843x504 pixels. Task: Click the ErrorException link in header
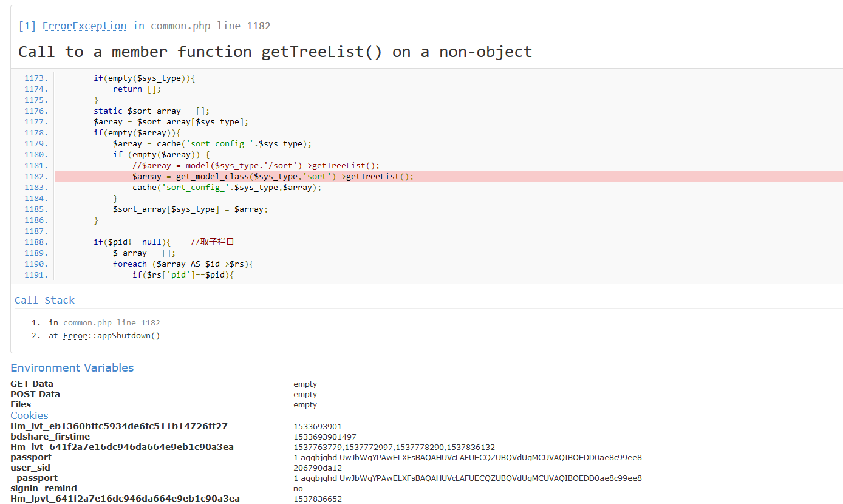coord(84,26)
